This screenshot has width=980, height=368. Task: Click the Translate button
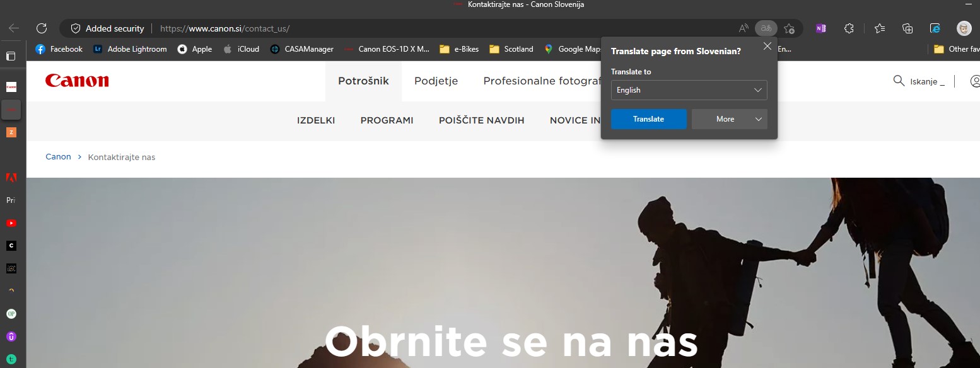[x=648, y=118]
